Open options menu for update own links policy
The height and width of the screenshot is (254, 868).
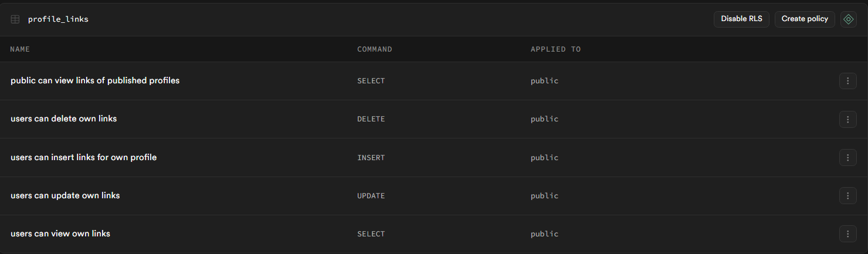click(847, 196)
